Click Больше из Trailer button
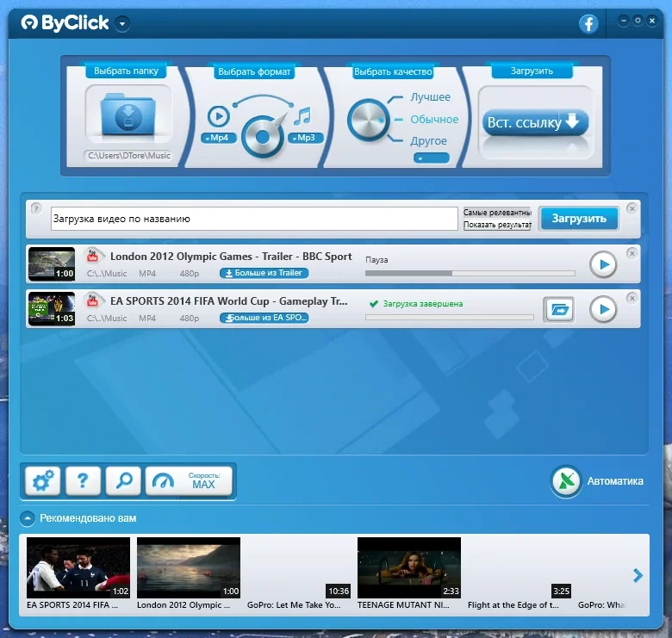Image resolution: width=672 pixels, height=638 pixels. 264,273
